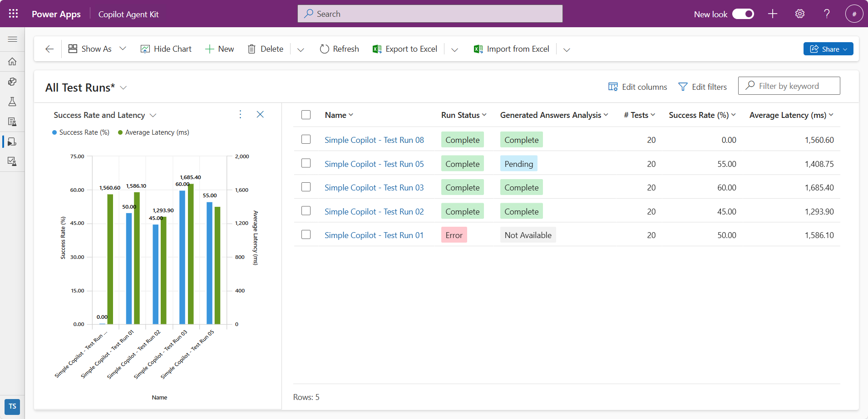Focus the Filter by keyword field
868x419 pixels.
(789, 86)
